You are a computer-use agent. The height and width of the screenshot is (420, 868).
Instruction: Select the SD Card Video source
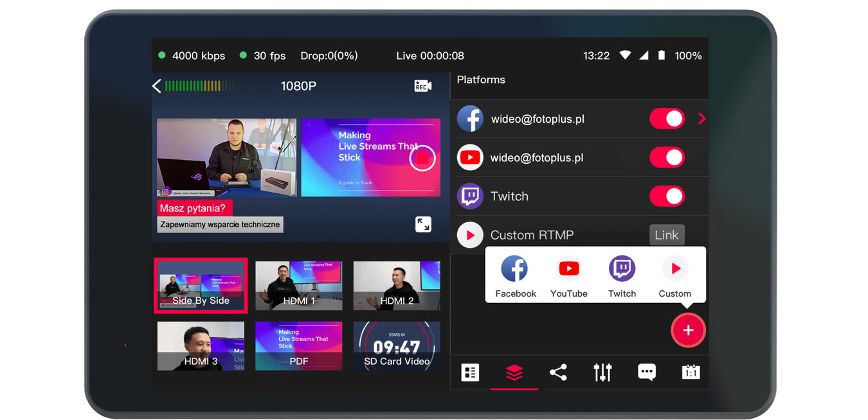(397, 346)
